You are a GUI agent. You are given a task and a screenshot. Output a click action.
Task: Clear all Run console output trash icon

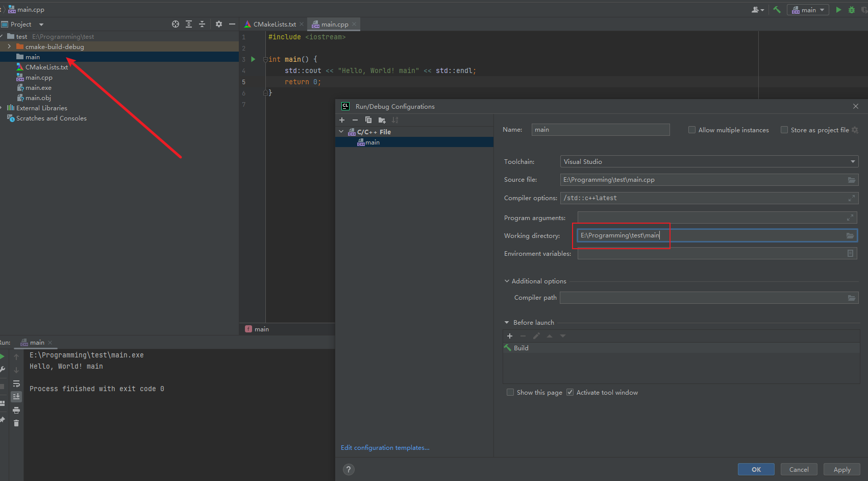16,423
